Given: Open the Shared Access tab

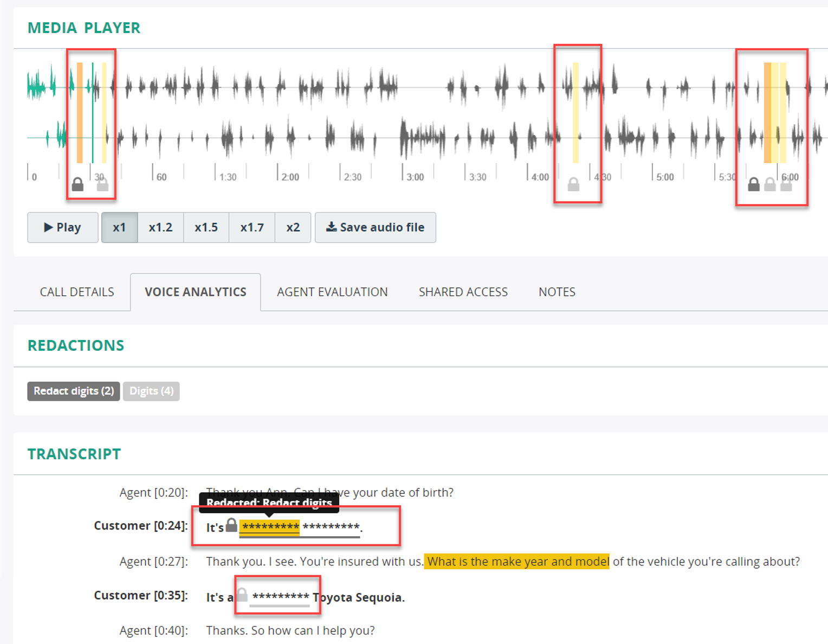Looking at the screenshot, I should pos(463,292).
